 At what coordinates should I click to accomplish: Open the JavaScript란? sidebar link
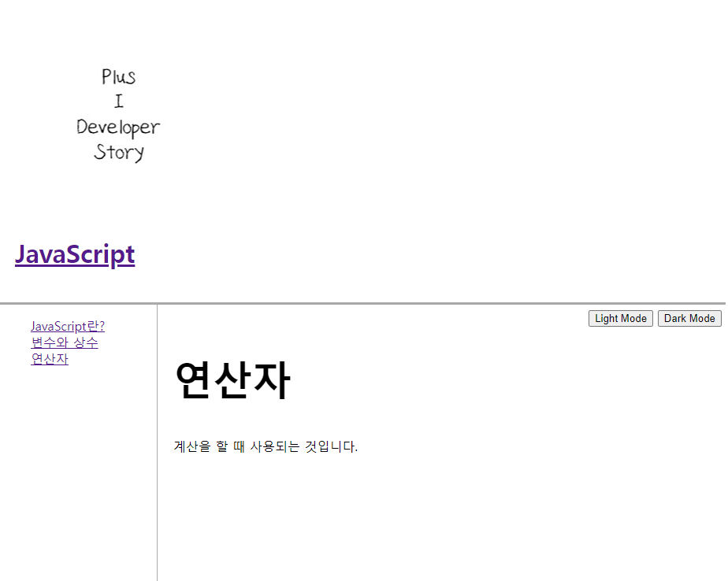(68, 326)
